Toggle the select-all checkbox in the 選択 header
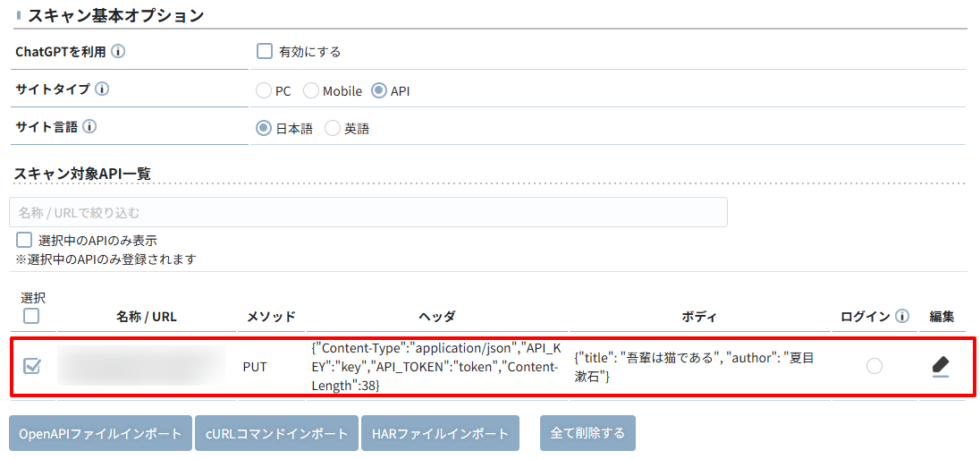Viewport: 980px width, 459px height. coord(31,316)
